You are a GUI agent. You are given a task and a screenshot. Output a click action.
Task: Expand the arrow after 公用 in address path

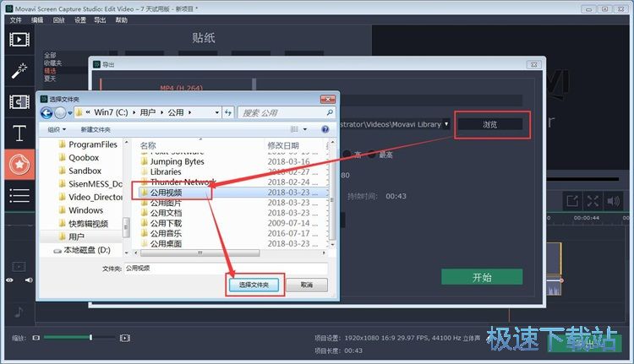(189, 112)
